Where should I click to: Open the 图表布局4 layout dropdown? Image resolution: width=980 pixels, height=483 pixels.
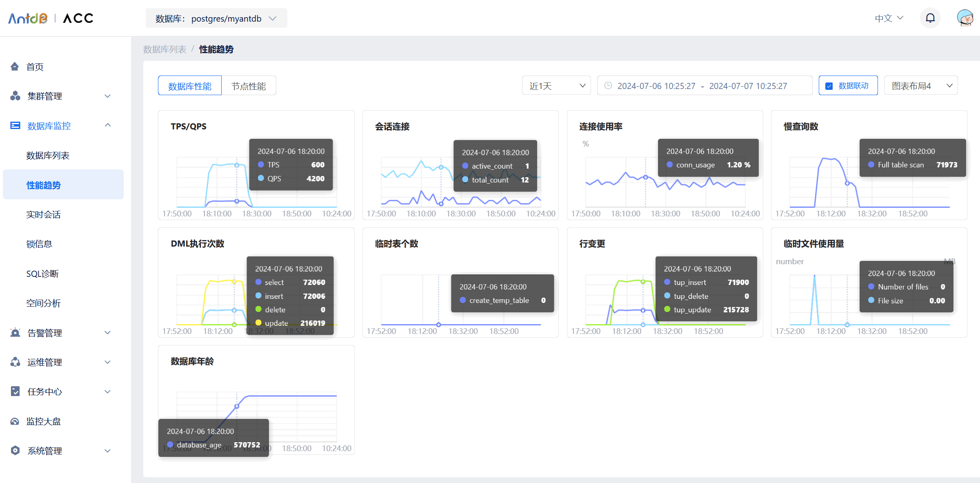(x=920, y=86)
